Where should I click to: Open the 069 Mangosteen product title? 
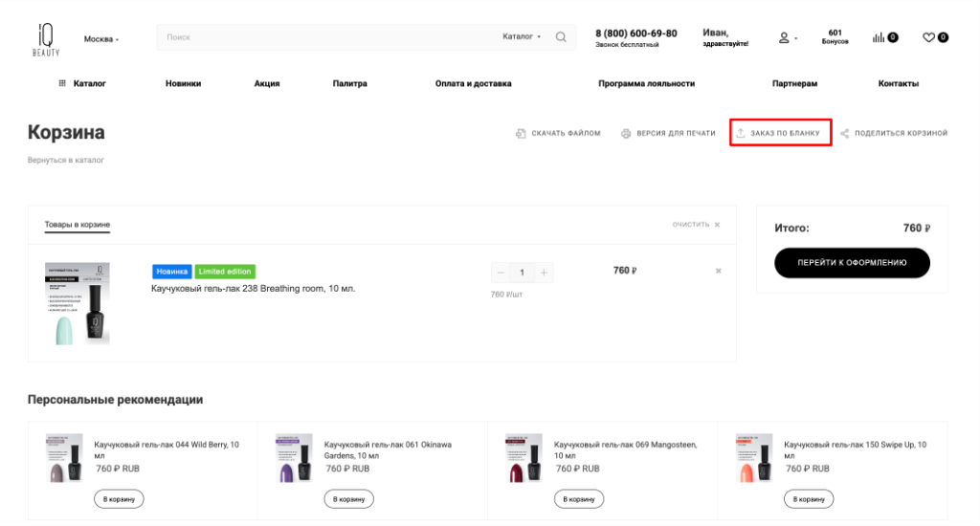(x=625, y=449)
